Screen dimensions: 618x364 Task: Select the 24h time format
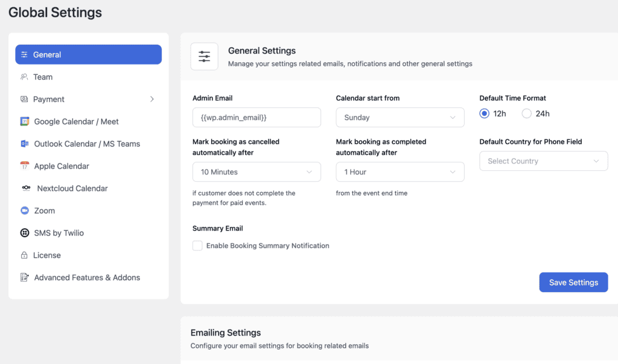tap(526, 113)
